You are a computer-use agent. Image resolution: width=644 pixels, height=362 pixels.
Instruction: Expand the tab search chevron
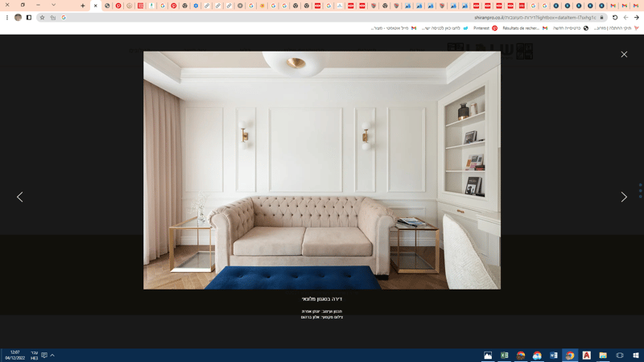click(x=53, y=5)
